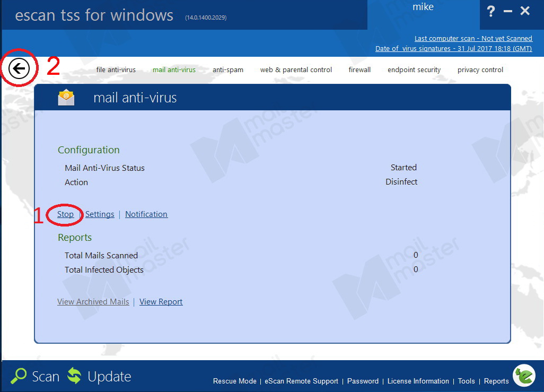Select the mail anti-virus tab

pyautogui.click(x=174, y=70)
